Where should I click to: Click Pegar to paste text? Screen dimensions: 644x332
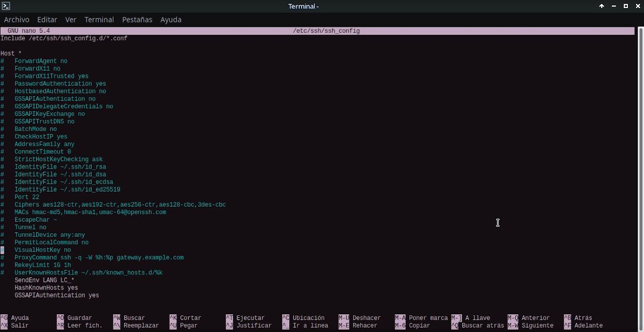tap(188, 325)
